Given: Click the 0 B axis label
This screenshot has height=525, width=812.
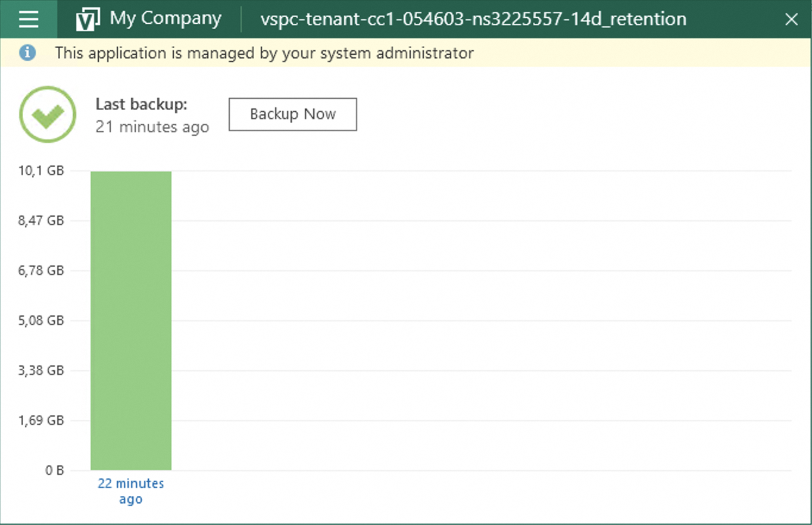Looking at the screenshot, I should coord(54,470).
